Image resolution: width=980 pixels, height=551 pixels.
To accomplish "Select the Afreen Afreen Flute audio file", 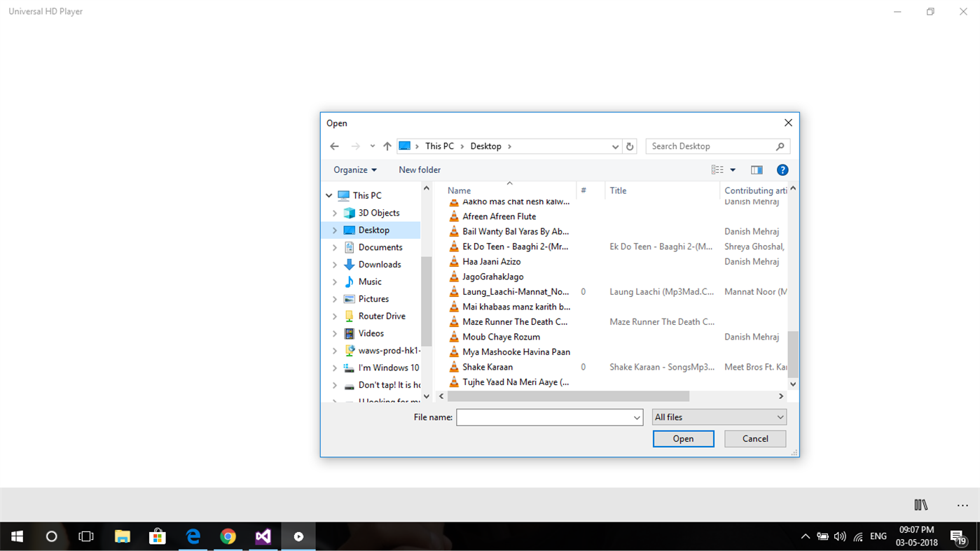I will (499, 216).
